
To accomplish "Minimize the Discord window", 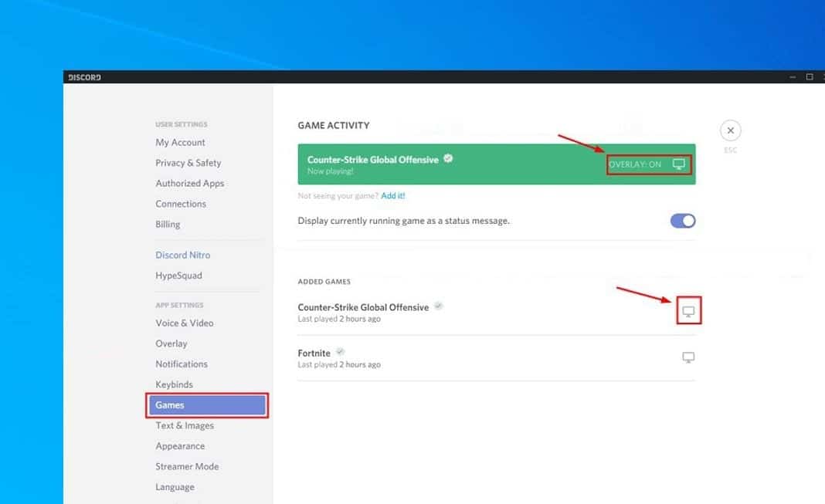I will pyautogui.click(x=793, y=76).
